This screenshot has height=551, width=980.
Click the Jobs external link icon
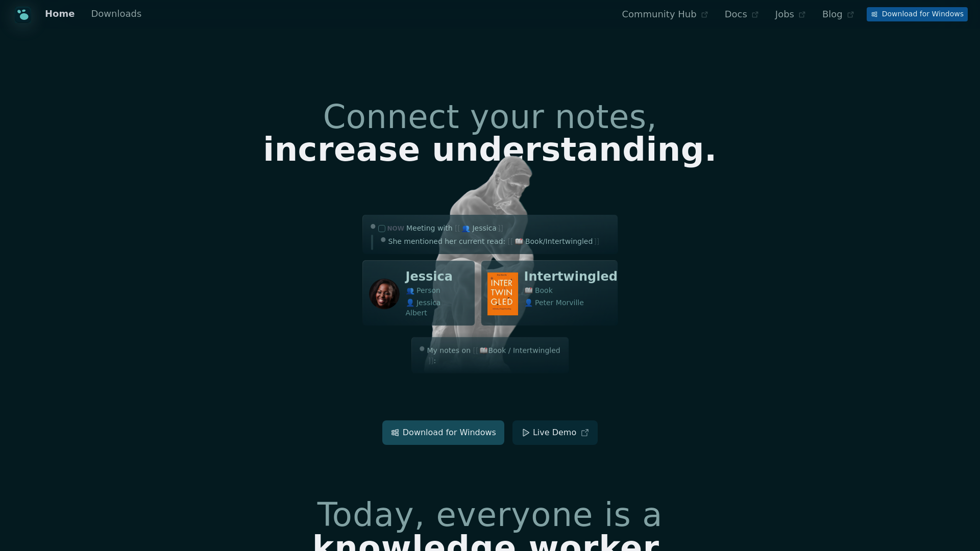pyautogui.click(x=802, y=14)
